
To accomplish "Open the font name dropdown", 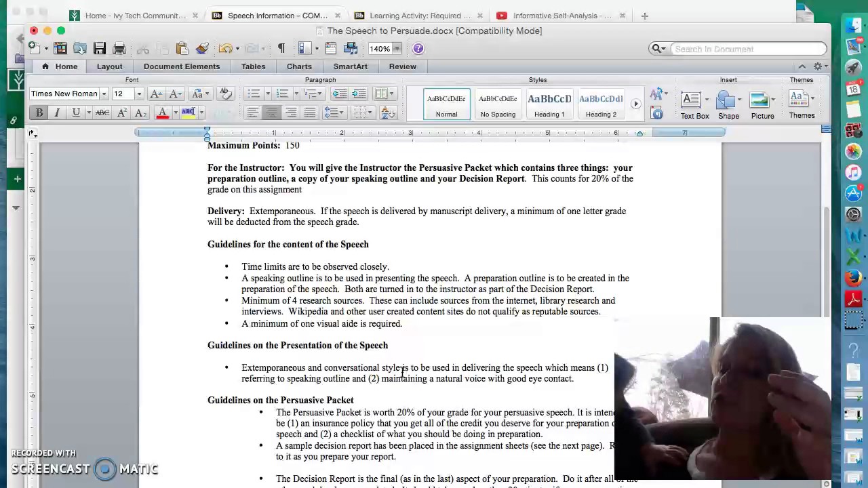I will [x=104, y=94].
